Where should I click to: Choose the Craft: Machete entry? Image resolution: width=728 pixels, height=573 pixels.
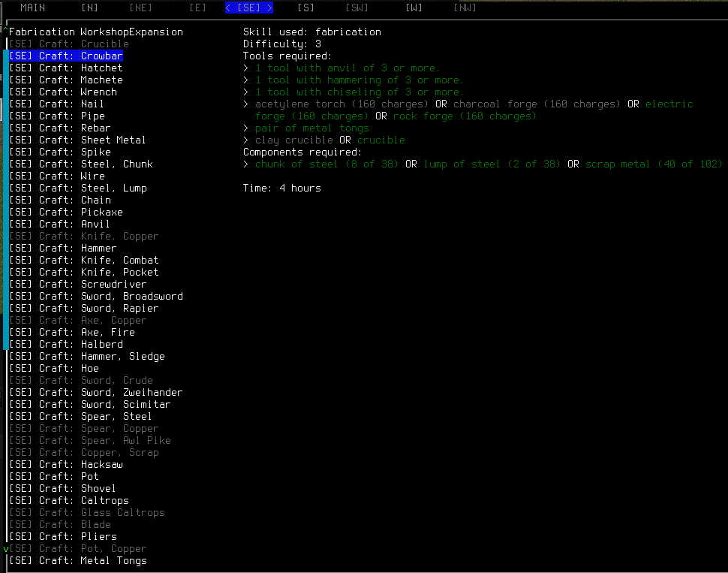click(66, 80)
